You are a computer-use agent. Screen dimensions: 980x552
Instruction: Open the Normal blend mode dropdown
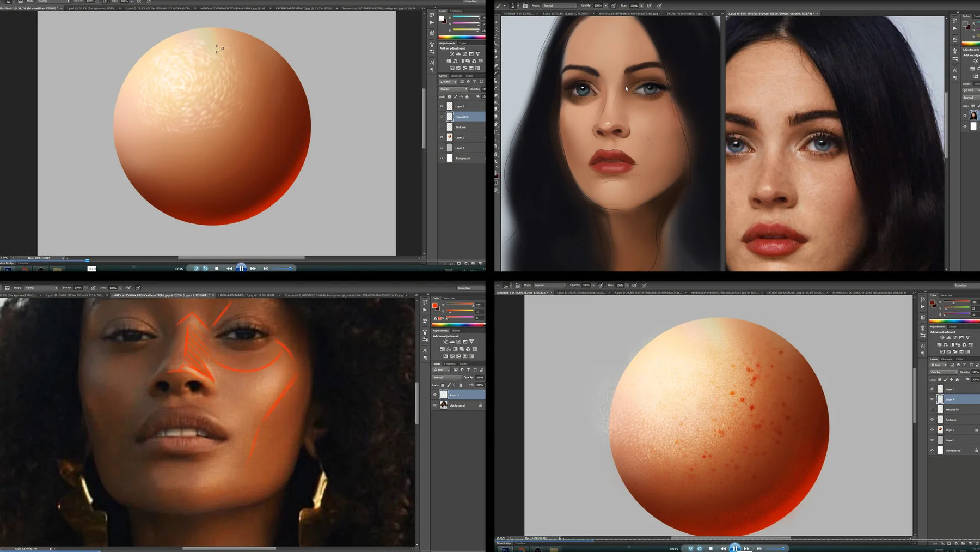[x=447, y=378]
